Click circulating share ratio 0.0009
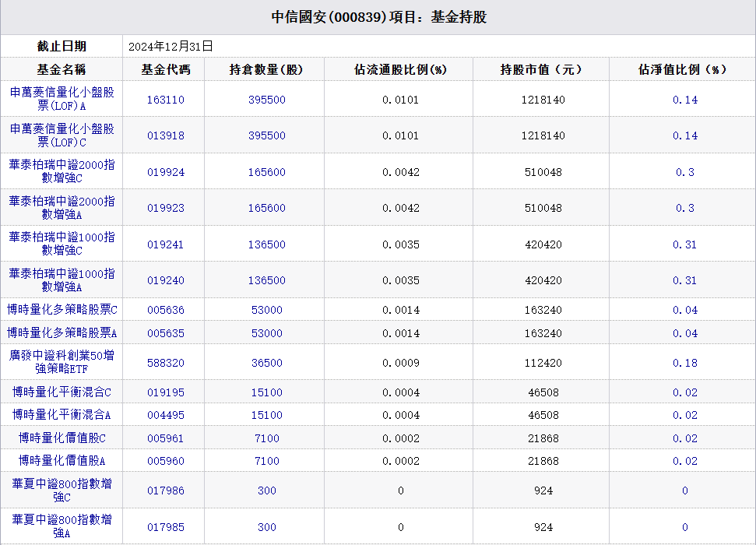The image size is (756, 545). point(401,363)
